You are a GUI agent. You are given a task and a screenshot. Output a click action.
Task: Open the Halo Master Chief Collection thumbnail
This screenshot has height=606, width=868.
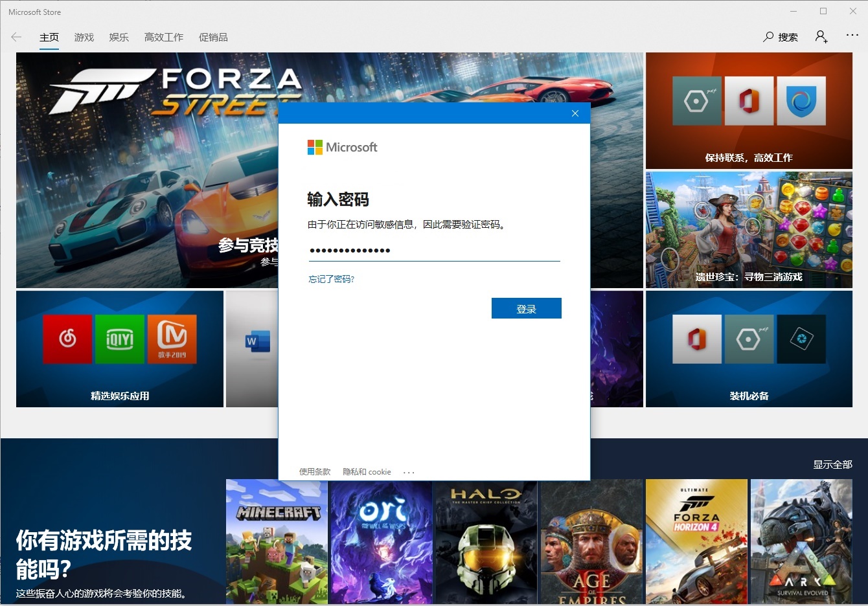486,542
